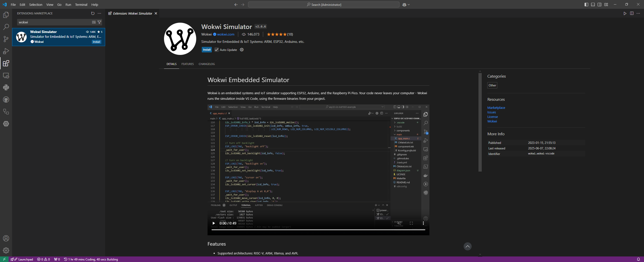Open the Search view in activity bar

tap(6, 27)
